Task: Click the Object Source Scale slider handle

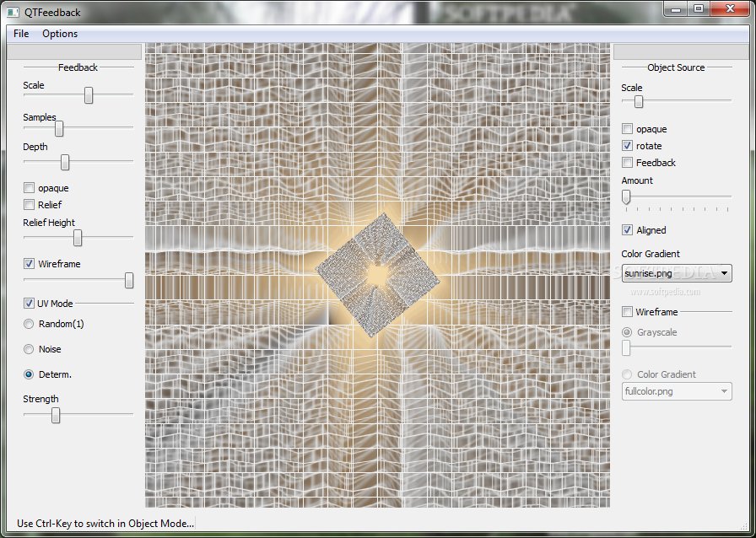Action: tap(639, 101)
